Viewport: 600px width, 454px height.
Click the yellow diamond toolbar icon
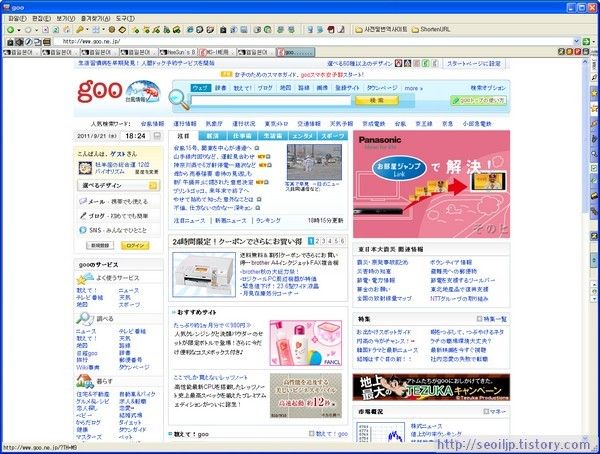click(122, 30)
